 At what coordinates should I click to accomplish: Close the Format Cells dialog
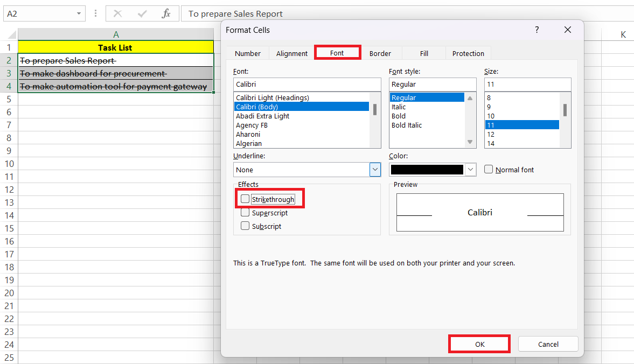coord(568,30)
